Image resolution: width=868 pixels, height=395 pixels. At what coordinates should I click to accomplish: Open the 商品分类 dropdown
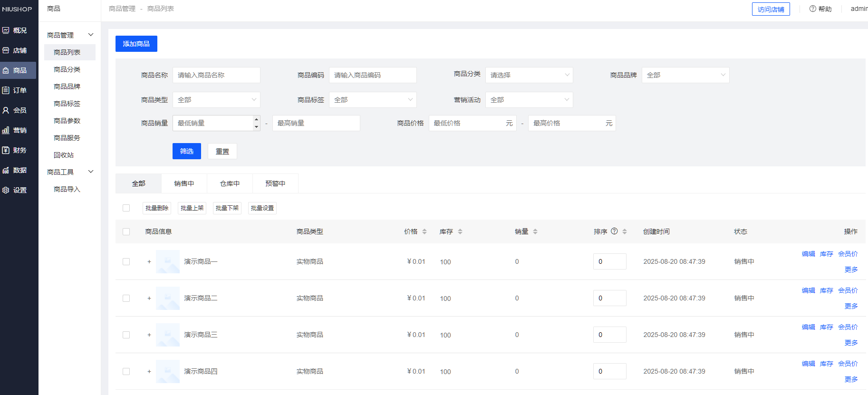(x=529, y=75)
